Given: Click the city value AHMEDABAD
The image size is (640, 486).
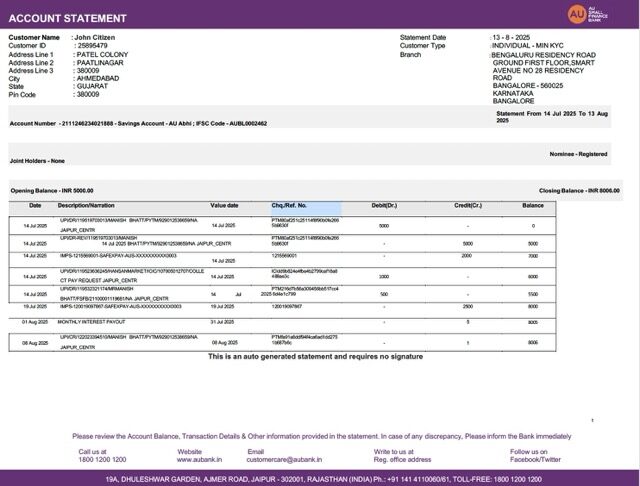Looking at the screenshot, I should point(98,78).
